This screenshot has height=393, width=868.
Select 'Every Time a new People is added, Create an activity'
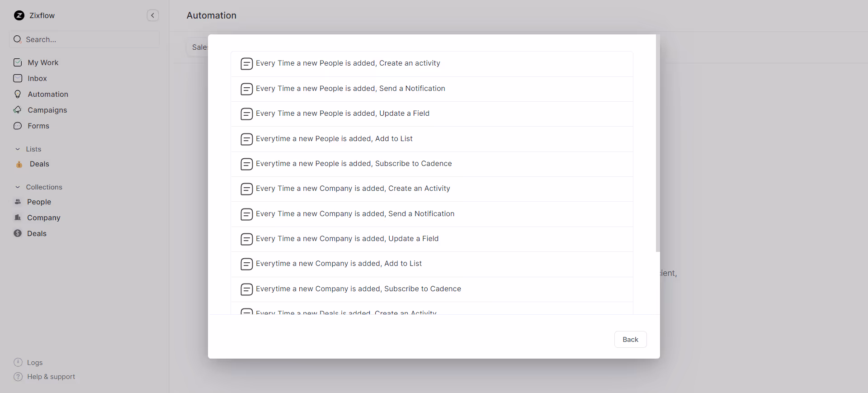tap(432, 64)
